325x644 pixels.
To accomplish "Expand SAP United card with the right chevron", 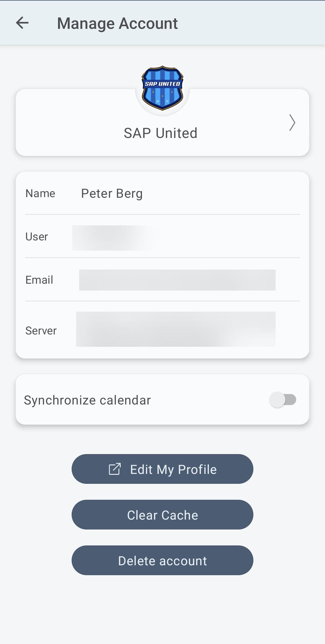I will point(292,123).
